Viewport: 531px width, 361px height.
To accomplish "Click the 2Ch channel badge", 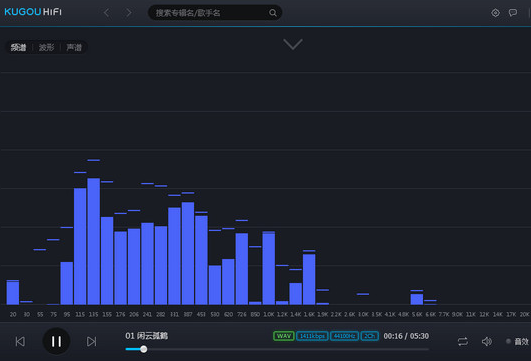I will pos(369,336).
